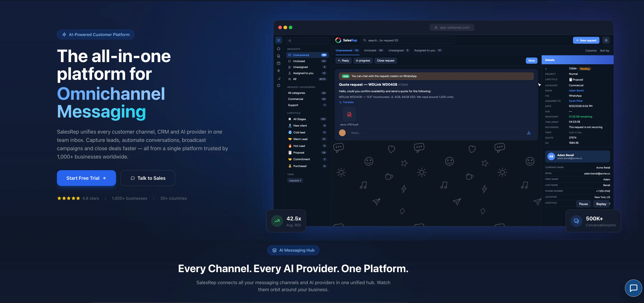This screenshot has width=644, height=303.
Task: Click the search or request ID field
Action: pyautogui.click(x=407, y=40)
